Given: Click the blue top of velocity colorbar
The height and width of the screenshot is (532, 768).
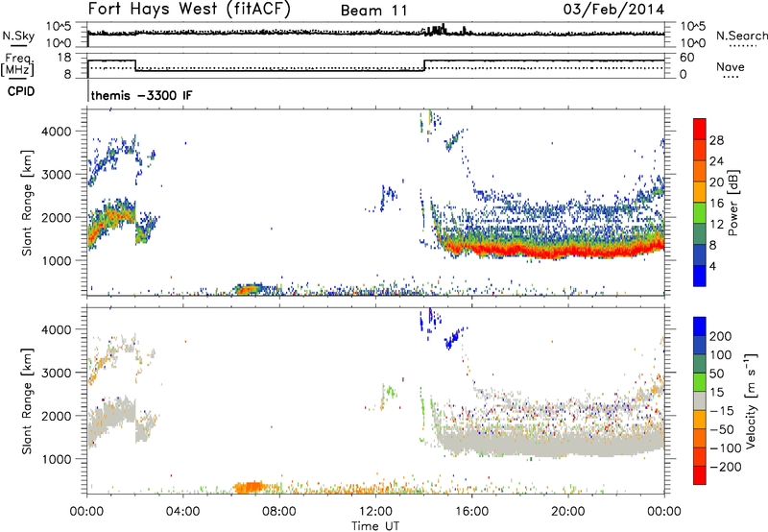Looking at the screenshot, I should (x=700, y=326).
